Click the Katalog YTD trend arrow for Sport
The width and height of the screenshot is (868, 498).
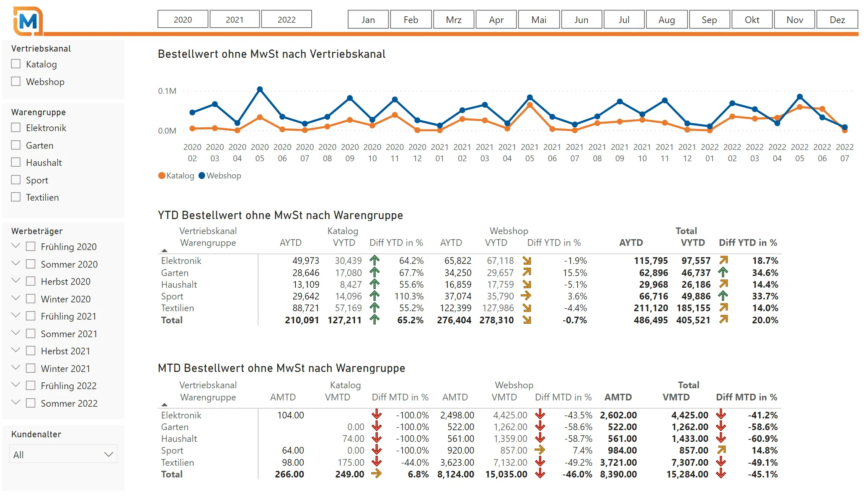[375, 296]
